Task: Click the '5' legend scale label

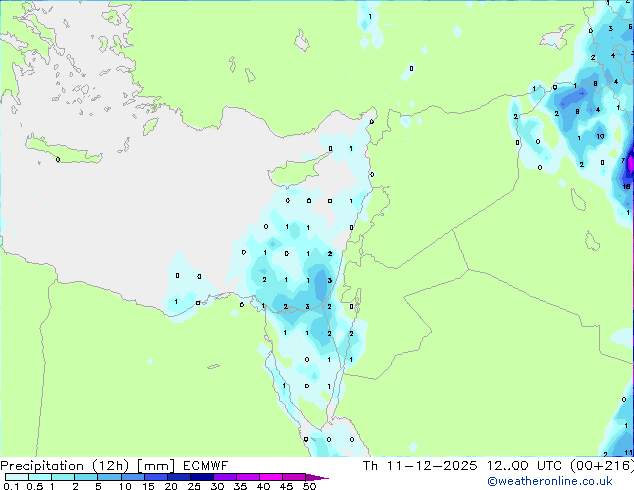Action: click(x=98, y=486)
